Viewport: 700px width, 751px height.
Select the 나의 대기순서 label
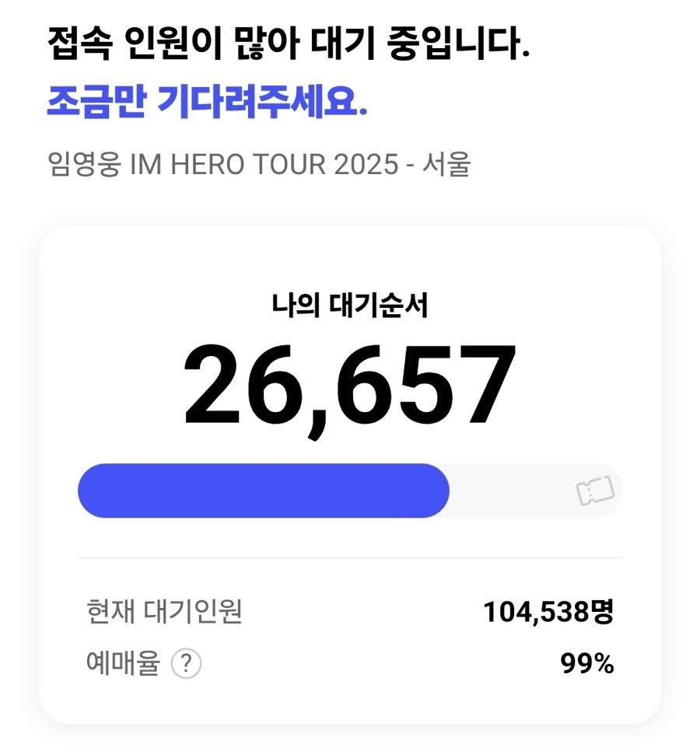click(x=349, y=306)
